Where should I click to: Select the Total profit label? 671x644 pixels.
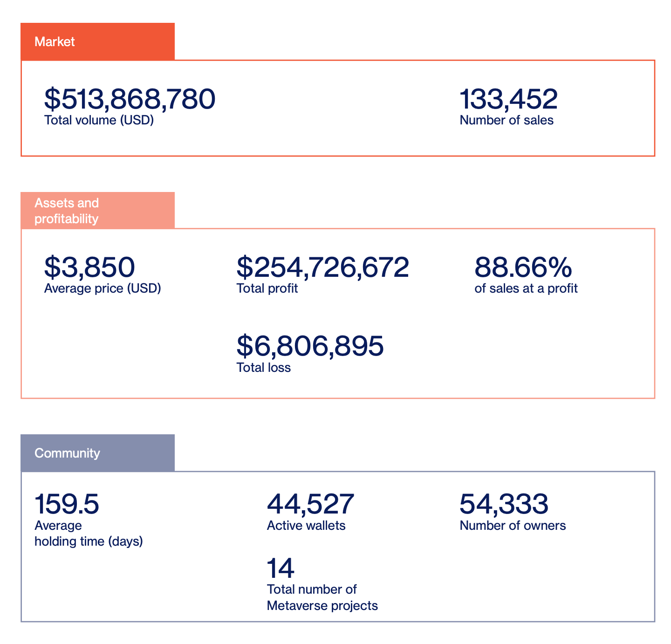pos(267,288)
